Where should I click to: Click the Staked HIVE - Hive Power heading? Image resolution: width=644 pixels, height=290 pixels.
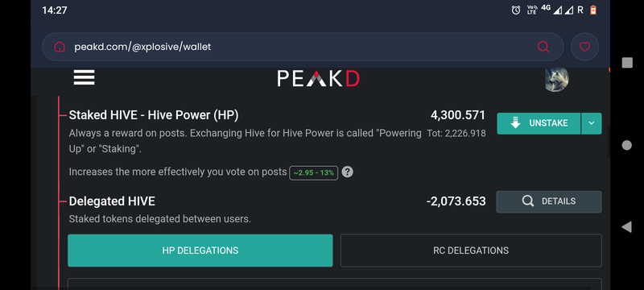[154, 115]
